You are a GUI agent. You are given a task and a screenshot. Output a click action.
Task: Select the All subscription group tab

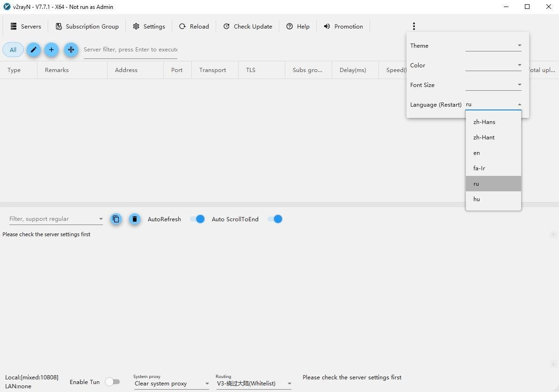coord(13,50)
